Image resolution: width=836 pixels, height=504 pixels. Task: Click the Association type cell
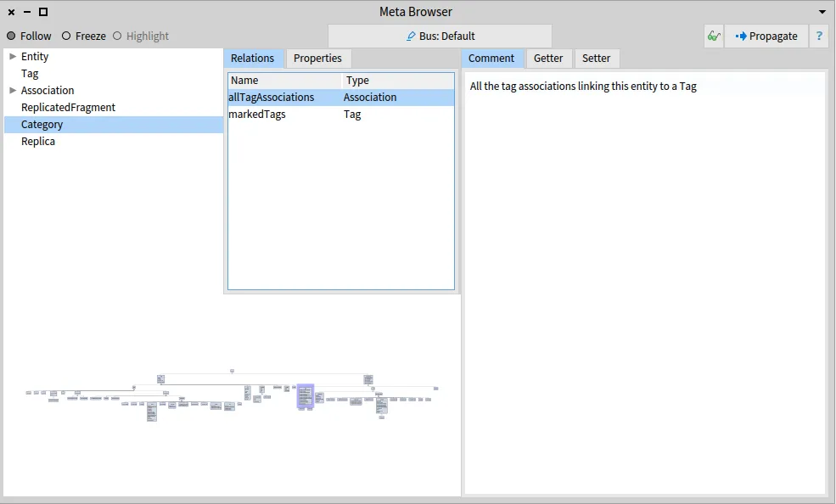pos(370,98)
